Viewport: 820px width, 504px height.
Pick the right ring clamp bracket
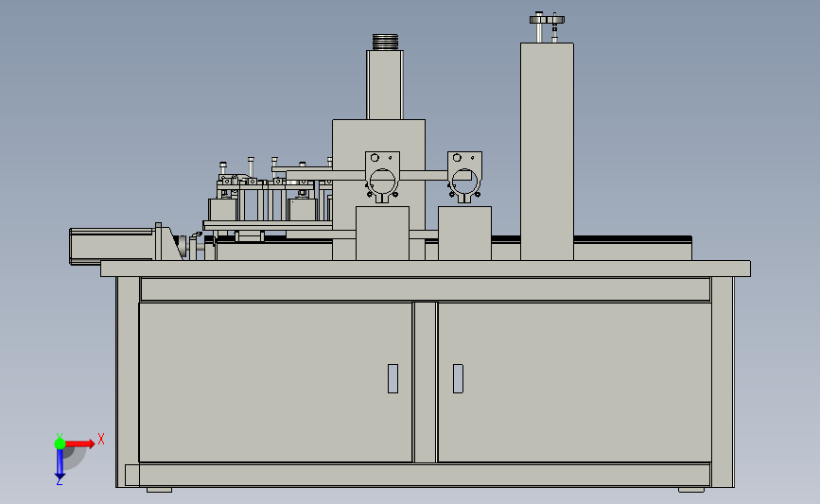coord(464,177)
